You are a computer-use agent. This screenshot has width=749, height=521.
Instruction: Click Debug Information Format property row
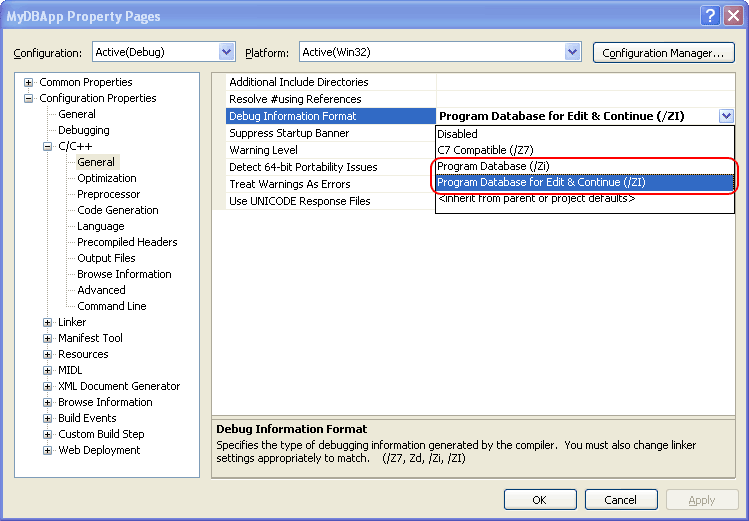331,116
